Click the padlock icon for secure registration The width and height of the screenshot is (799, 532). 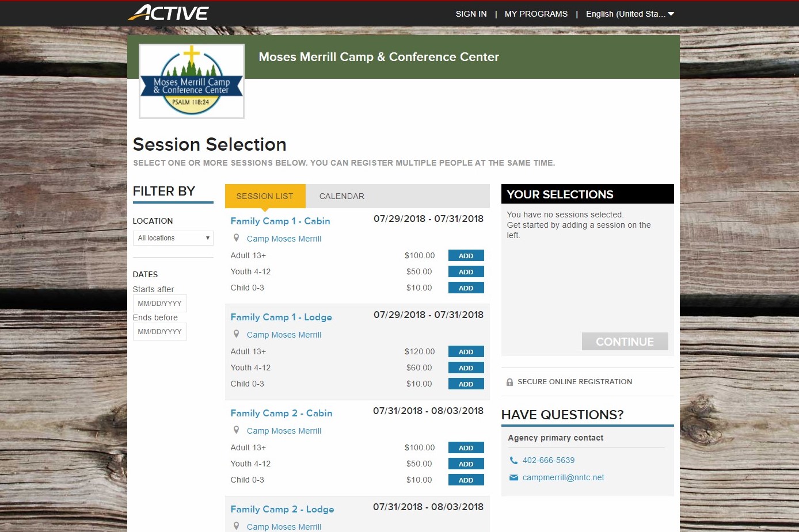(509, 382)
